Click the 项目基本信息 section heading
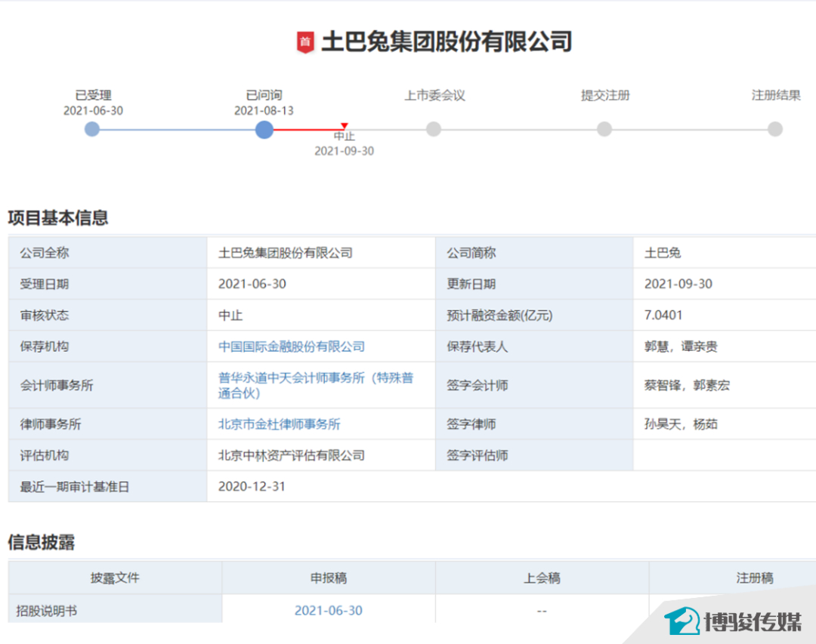The width and height of the screenshot is (816, 644). pos(57,217)
